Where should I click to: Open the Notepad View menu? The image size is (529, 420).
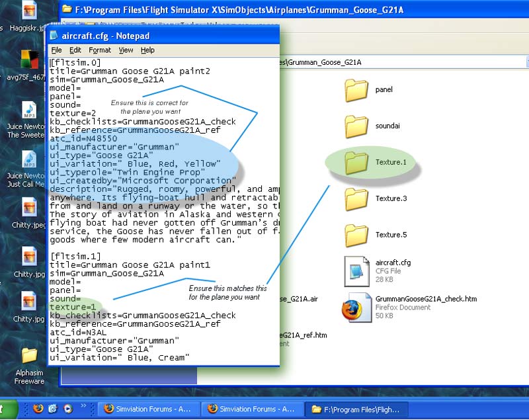point(126,50)
